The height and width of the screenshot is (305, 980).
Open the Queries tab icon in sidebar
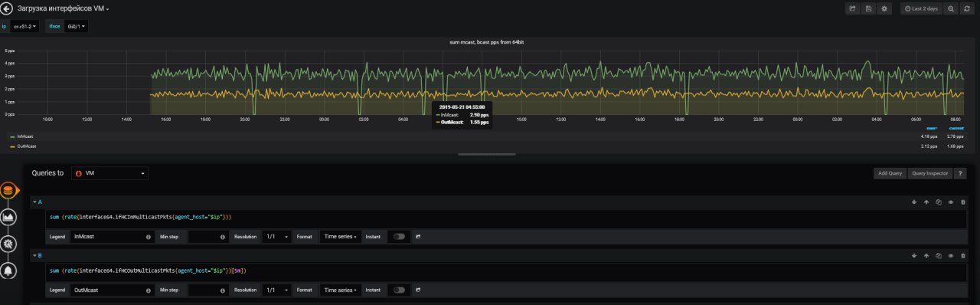tap(8, 191)
